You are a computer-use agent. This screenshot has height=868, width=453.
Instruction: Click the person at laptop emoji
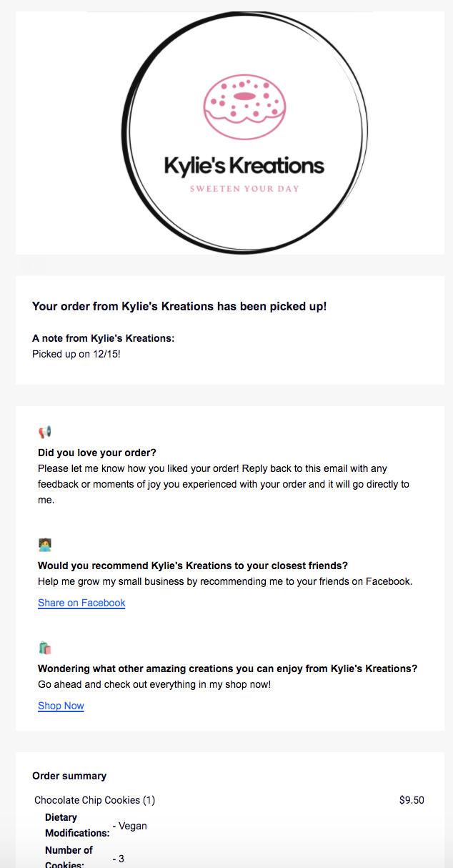point(45,545)
